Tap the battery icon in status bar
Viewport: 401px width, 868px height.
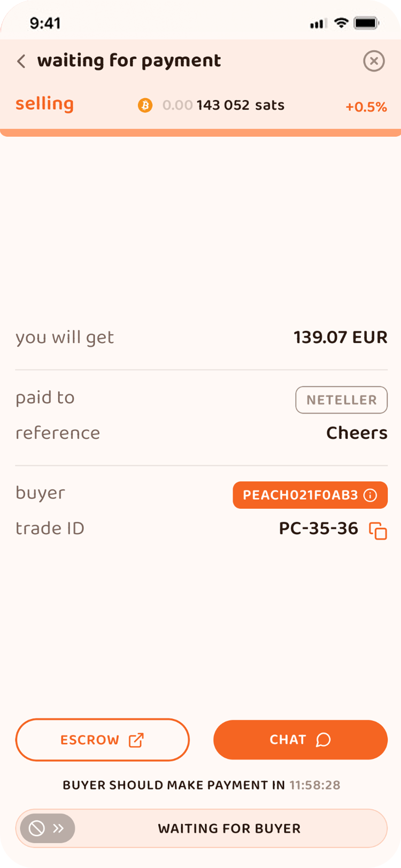tap(367, 23)
